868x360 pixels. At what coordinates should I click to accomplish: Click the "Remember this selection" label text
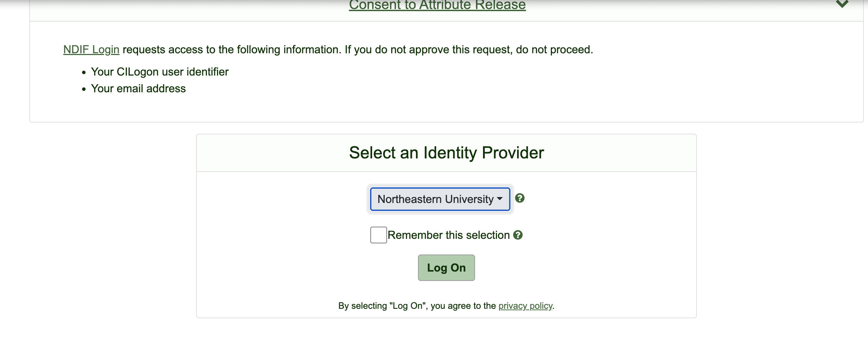tap(449, 235)
